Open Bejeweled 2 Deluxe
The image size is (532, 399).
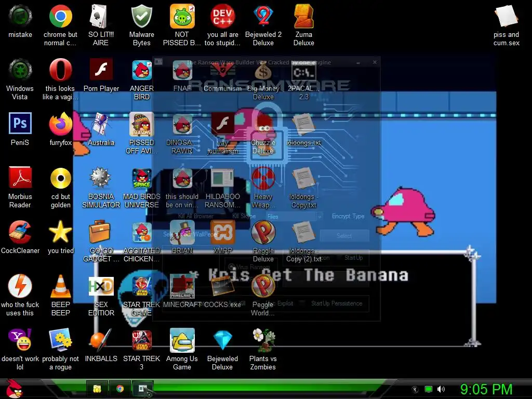click(263, 16)
